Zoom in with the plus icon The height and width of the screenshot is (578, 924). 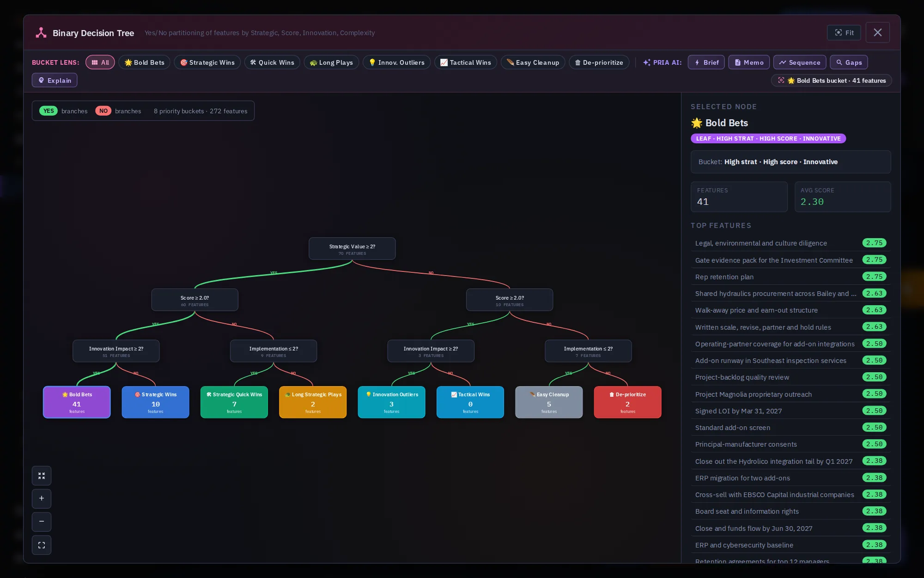[42, 498]
